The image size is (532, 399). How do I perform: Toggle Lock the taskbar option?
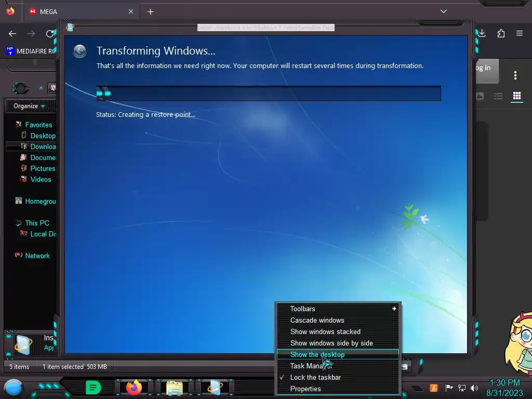(x=338, y=378)
